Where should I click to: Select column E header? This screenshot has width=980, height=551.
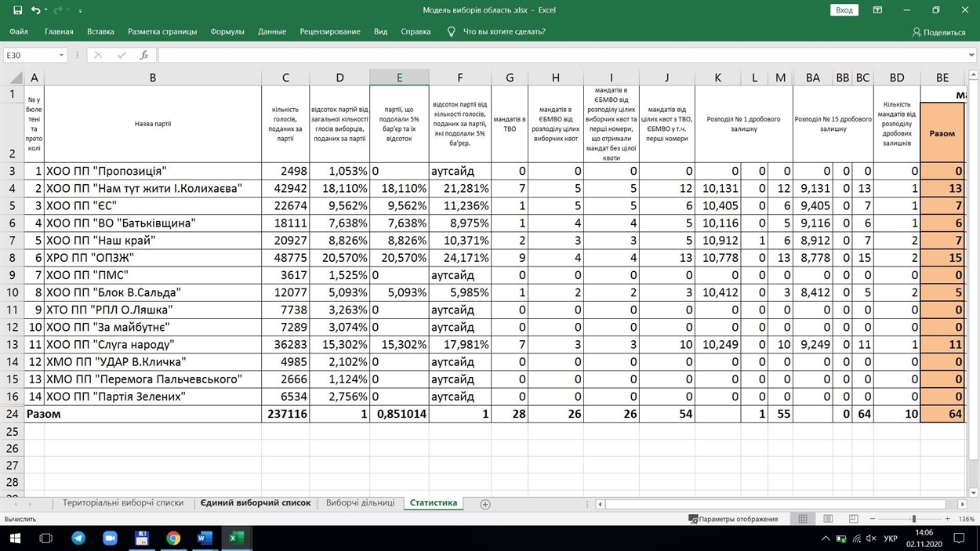pyautogui.click(x=399, y=78)
